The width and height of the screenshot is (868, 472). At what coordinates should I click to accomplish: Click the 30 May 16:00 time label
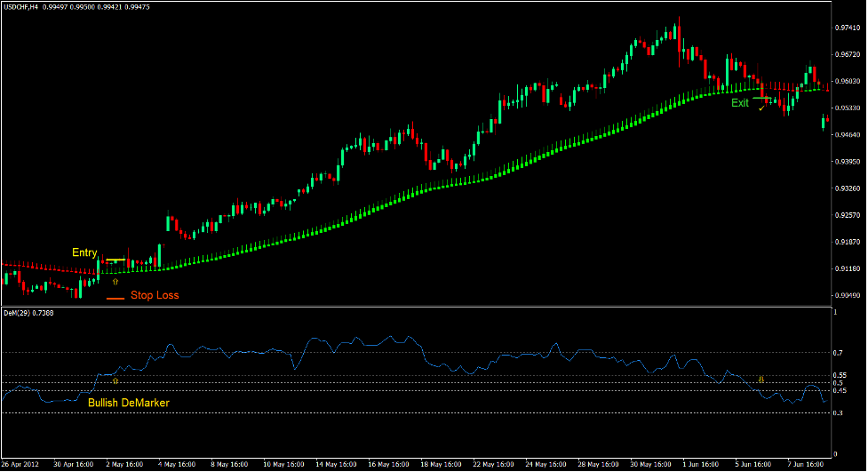(x=651, y=465)
